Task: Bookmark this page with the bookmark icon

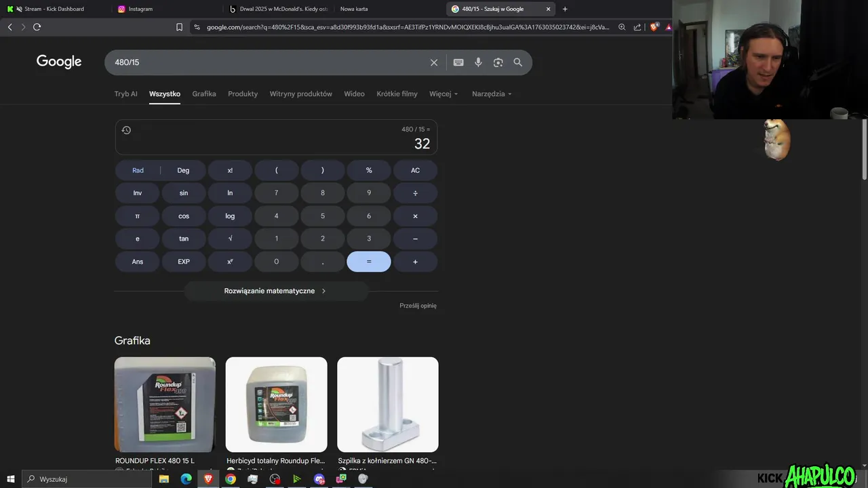Action: coord(179,27)
